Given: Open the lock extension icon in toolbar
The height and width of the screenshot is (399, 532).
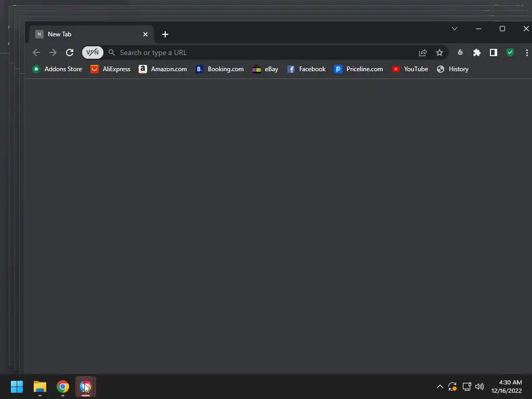Looking at the screenshot, I should click(x=460, y=52).
